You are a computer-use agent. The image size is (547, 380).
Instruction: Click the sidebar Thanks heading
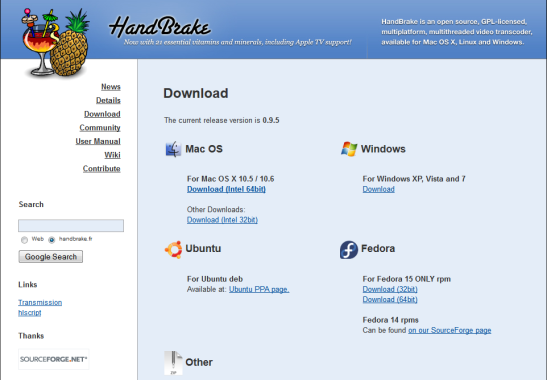pyautogui.click(x=31, y=336)
